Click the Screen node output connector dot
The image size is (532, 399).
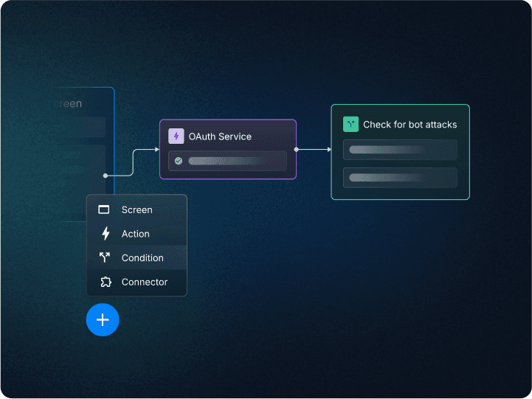point(106,176)
